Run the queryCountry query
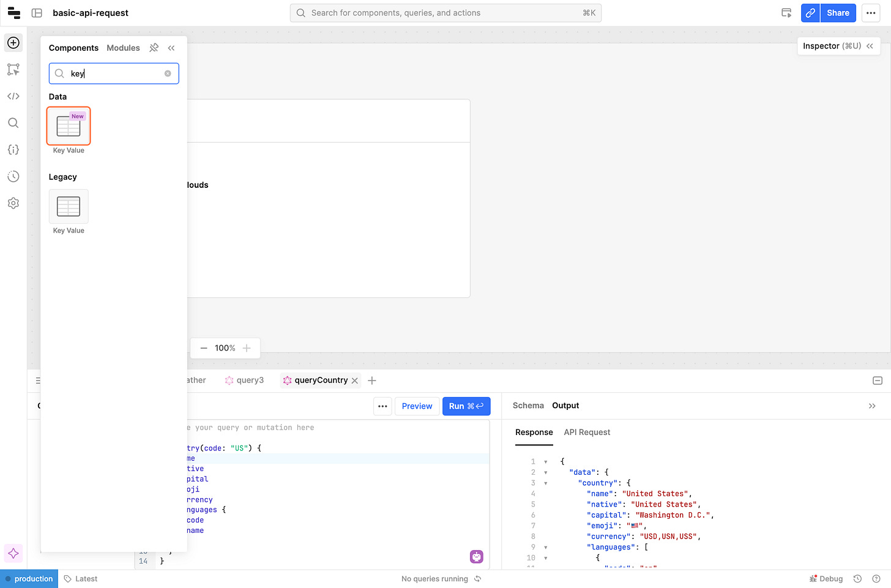The height and width of the screenshot is (588, 891). point(466,406)
